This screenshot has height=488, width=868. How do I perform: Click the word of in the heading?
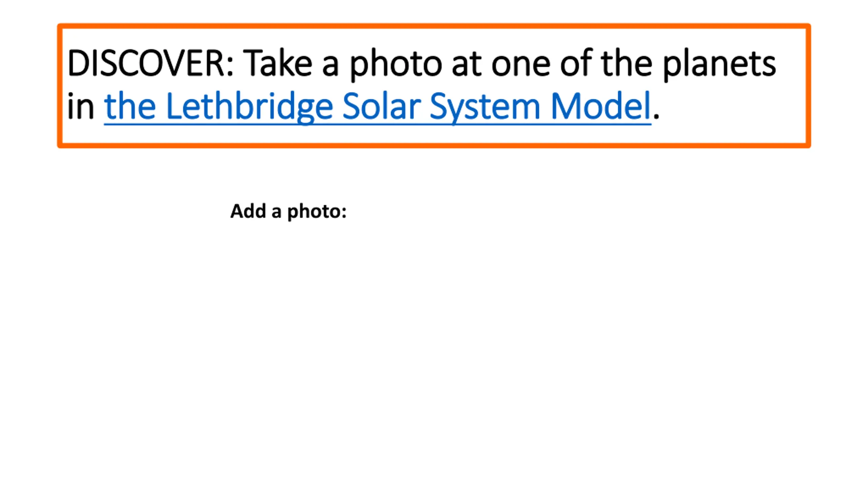(576, 63)
